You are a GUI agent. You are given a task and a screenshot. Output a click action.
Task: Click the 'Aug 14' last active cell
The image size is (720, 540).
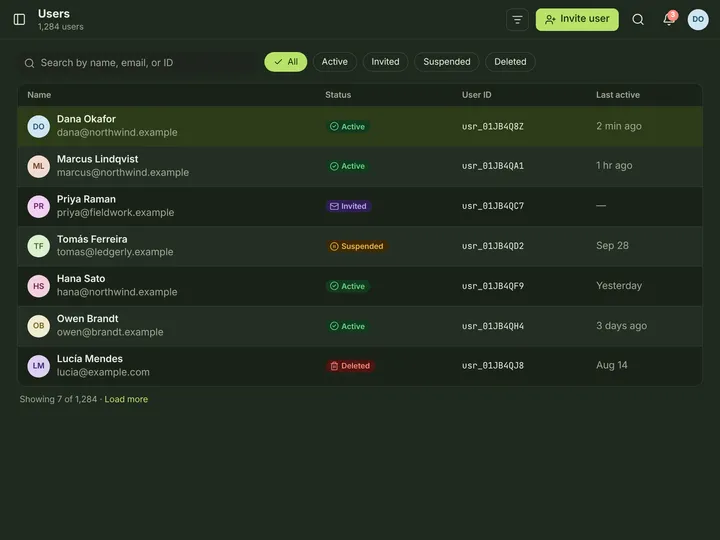click(612, 365)
